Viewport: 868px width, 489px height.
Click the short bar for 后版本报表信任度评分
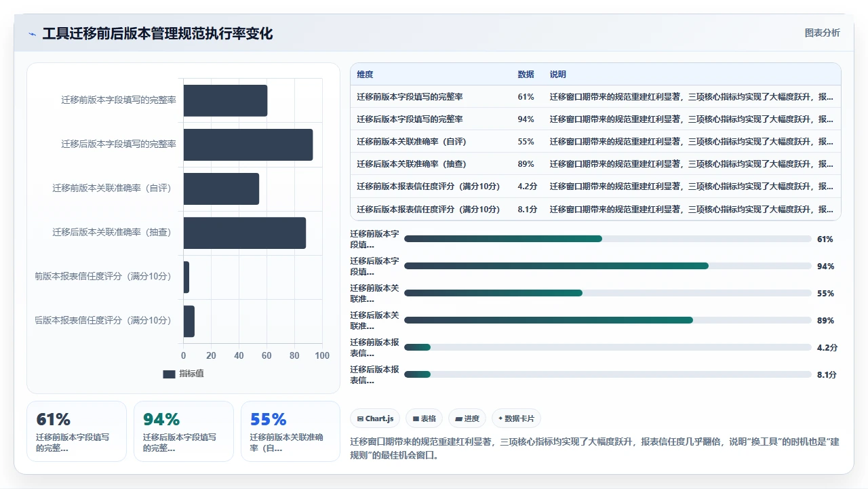pos(189,321)
